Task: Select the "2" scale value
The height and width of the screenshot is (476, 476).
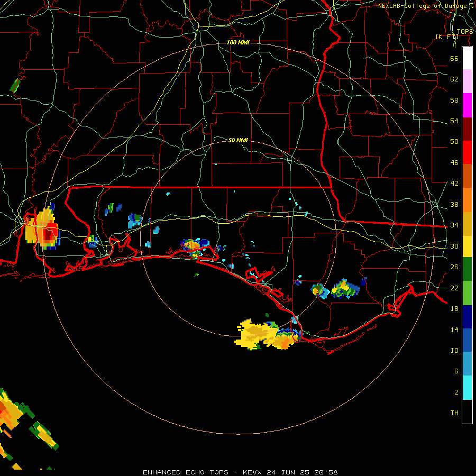Action: pos(456,392)
